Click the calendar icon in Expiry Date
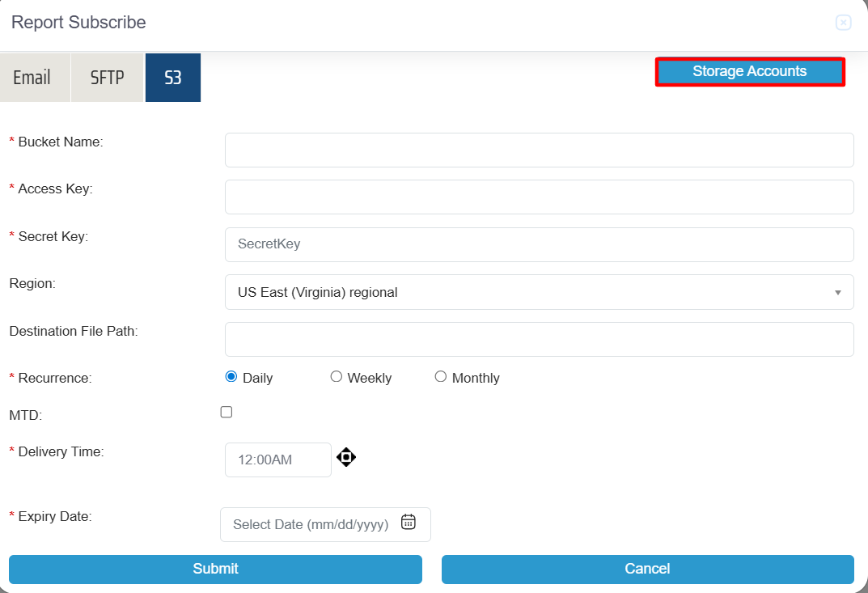This screenshot has height=593, width=868. coord(409,523)
